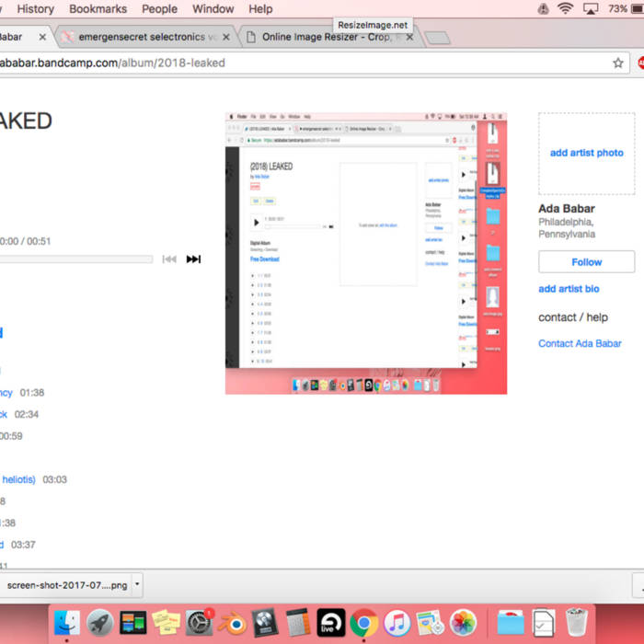The image size is (644, 644).
Task: Open the Trash in the dock
Action: 577,623
